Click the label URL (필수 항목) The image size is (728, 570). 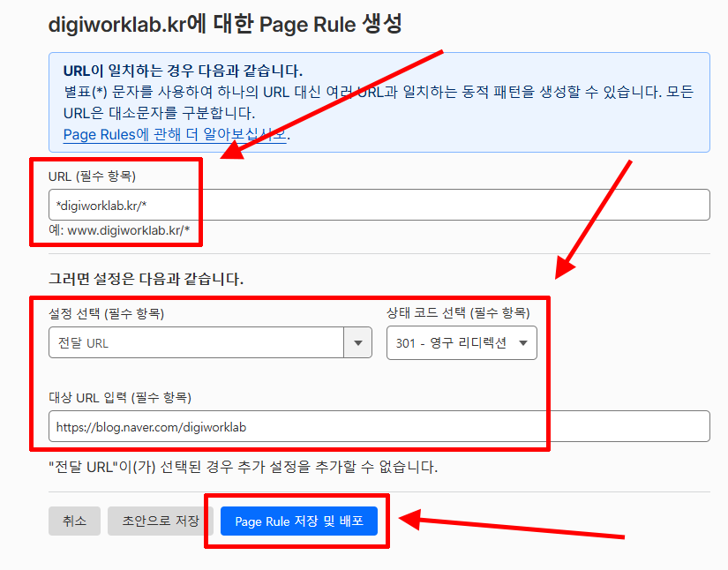coord(92,176)
